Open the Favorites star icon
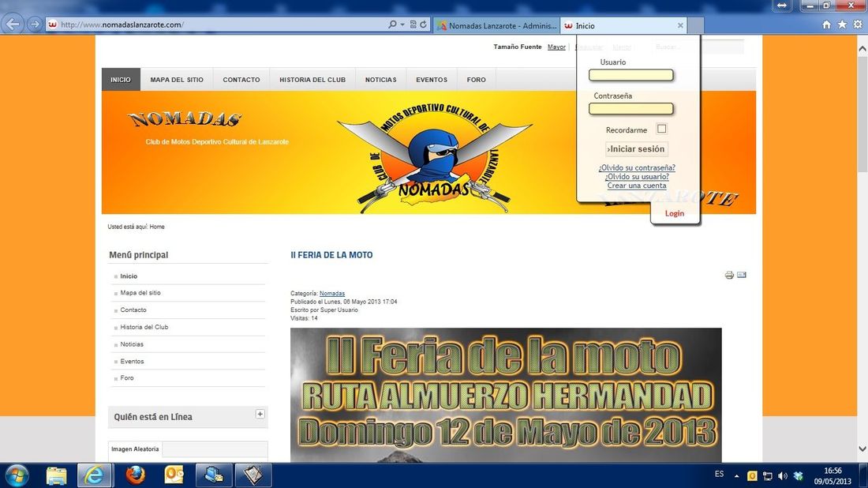 click(842, 24)
